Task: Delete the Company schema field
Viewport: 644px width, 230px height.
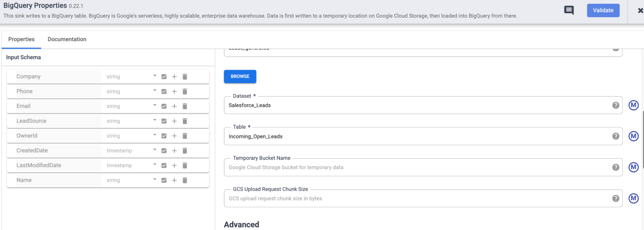Action: coord(185,77)
